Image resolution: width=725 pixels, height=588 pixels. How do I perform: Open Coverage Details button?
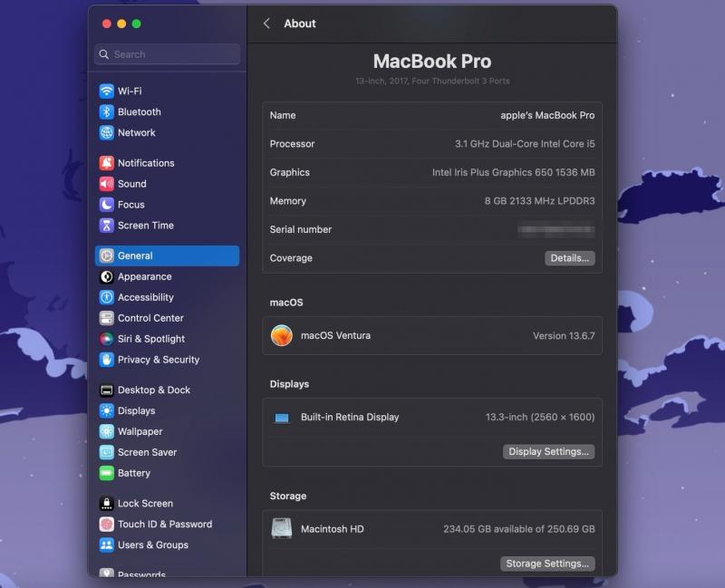pyautogui.click(x=570, y=258)
